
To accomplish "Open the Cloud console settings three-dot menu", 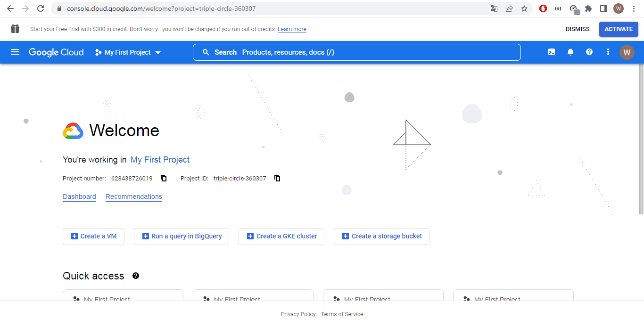I will point(608,52).
